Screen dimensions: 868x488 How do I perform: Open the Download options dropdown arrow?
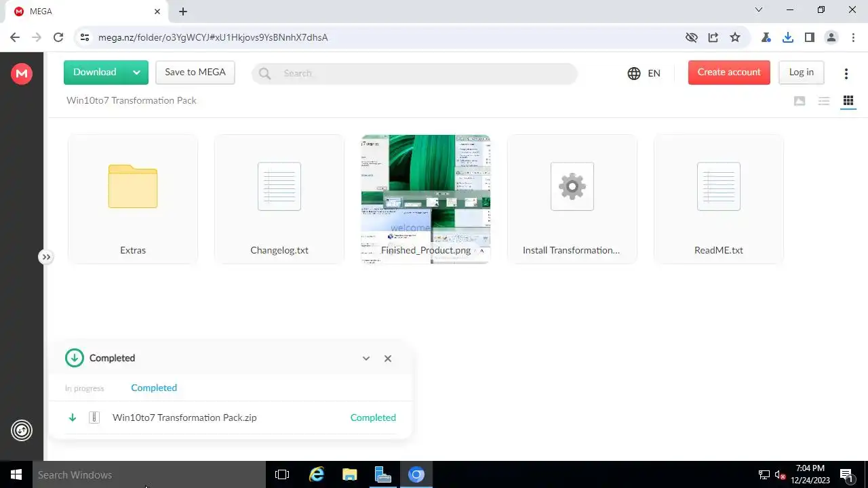136,73
